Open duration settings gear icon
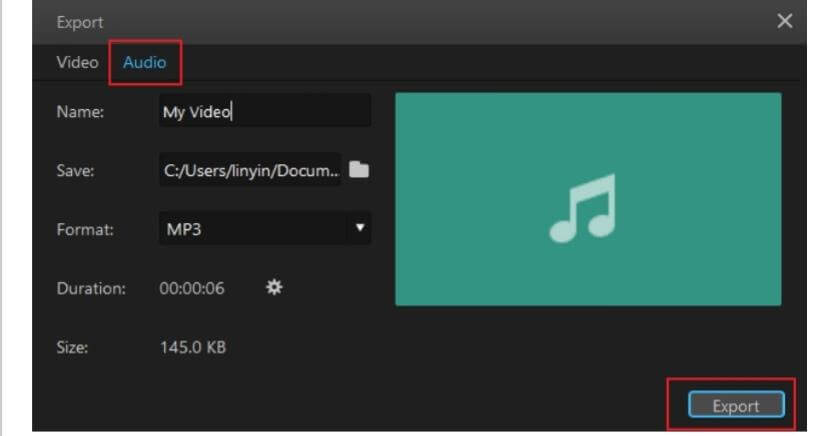This screenshot has height=436, width=835. click(274, 287)
